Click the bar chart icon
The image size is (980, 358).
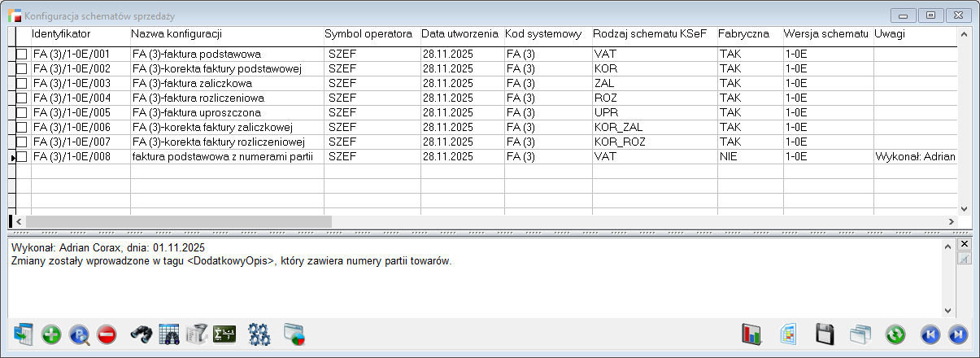point(751,334)
